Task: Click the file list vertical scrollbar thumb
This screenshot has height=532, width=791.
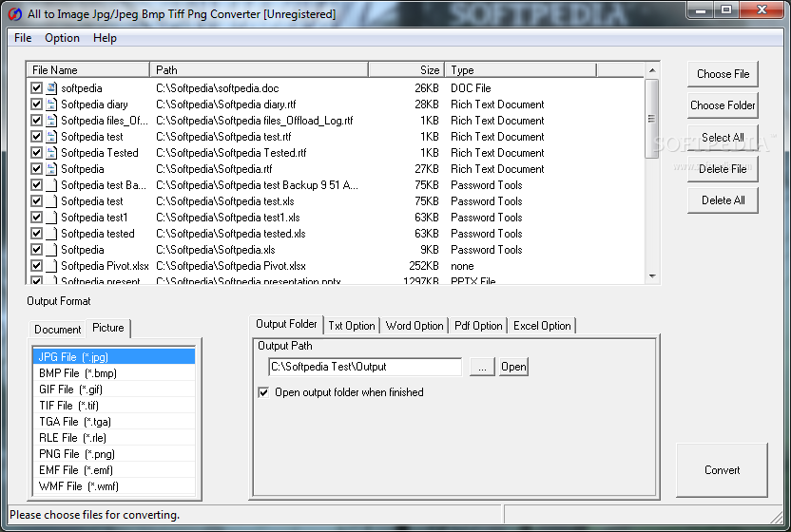Action: coord(652,119)
